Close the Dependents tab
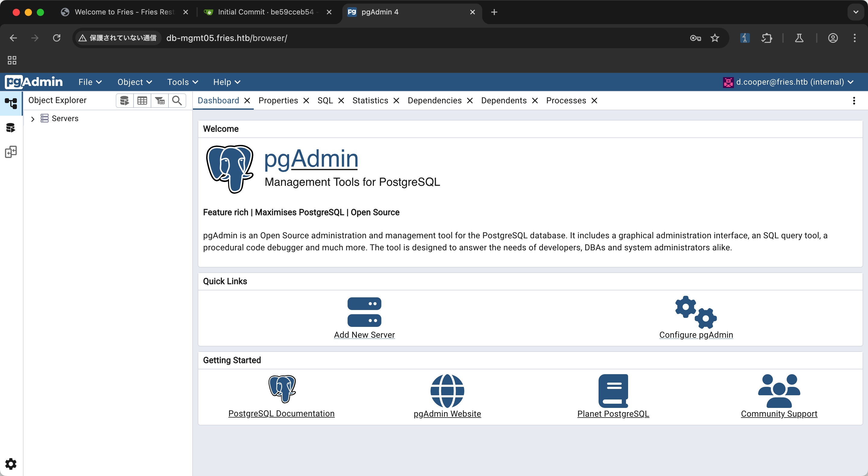Image resolution: width=868 pixels, height=476 pixels. (x=535, y=101)
